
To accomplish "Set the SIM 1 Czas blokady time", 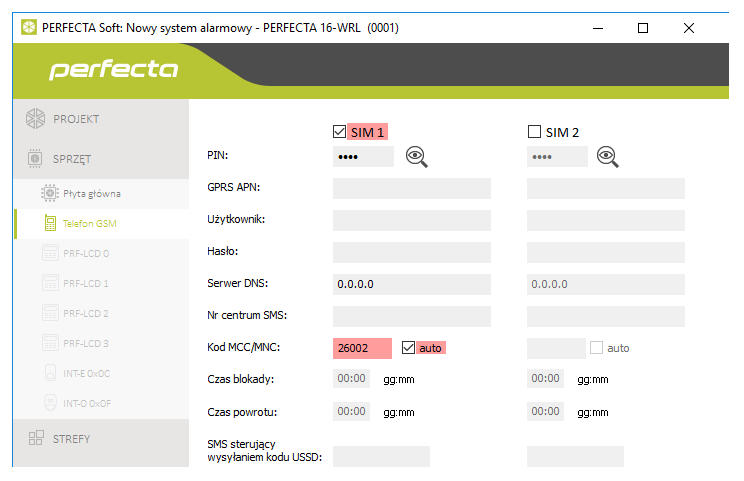I will coord(351,379).
